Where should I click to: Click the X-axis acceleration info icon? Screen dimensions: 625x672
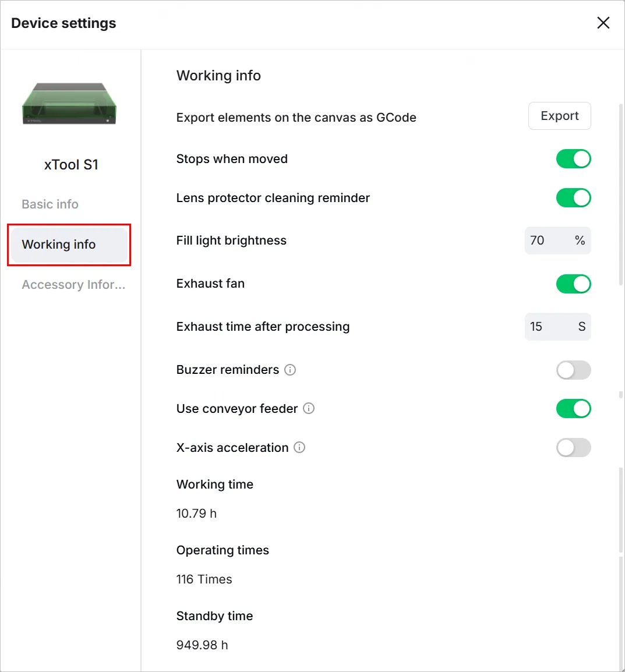(299, 447)
